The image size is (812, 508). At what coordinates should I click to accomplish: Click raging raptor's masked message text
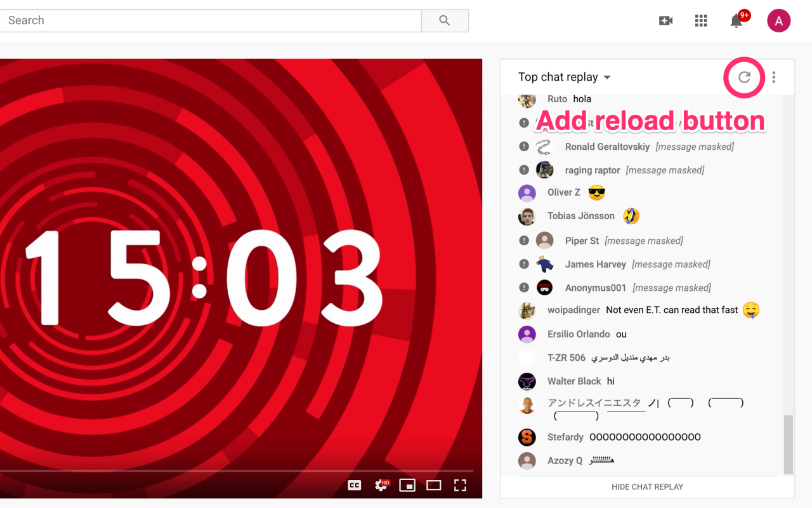pos(665,170)
